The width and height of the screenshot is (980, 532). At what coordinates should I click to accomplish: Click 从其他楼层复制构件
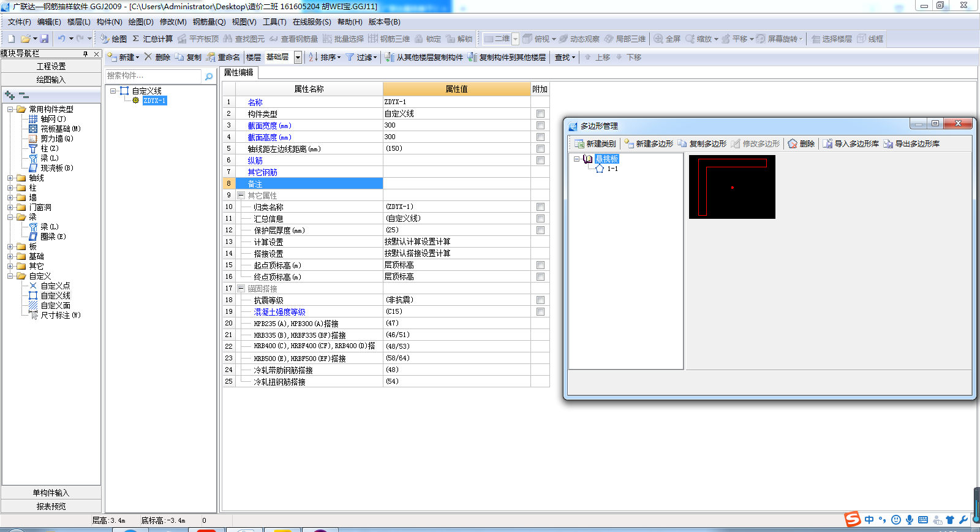click(x=424, y=57)
